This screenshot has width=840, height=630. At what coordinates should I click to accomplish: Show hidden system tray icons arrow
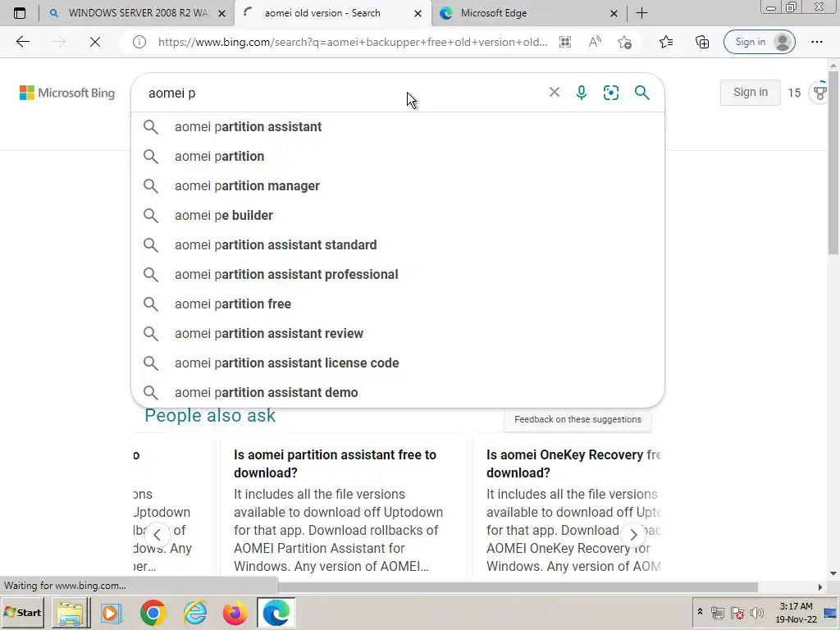[x=700, y=612]
